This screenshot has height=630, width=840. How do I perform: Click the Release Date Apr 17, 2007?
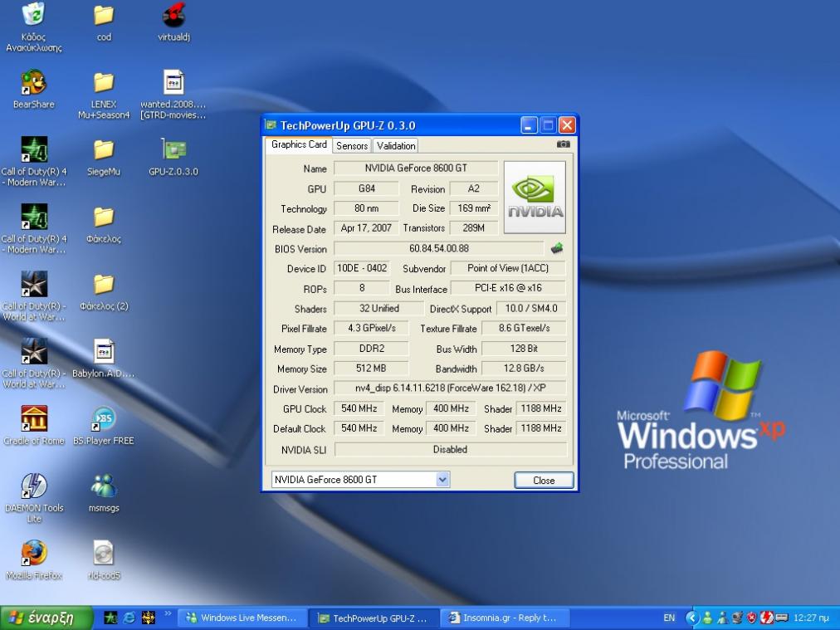(366, 228)
